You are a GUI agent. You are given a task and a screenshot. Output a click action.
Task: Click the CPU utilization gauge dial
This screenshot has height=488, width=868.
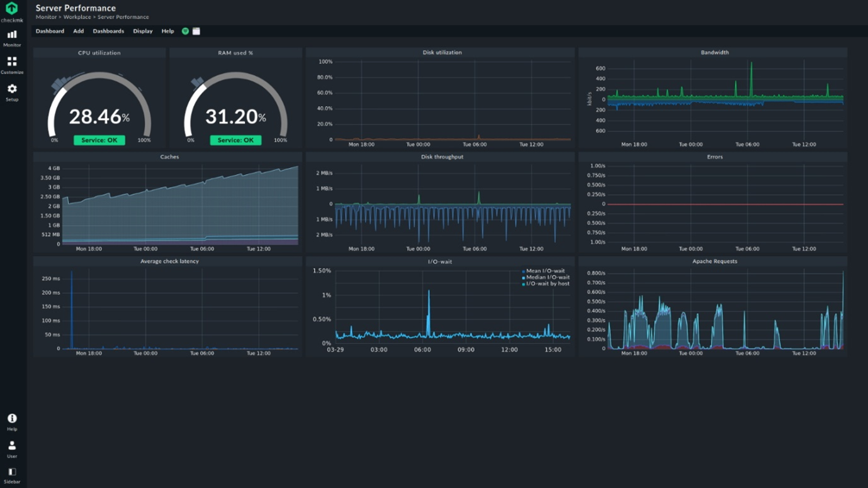[x=99, y=104]
